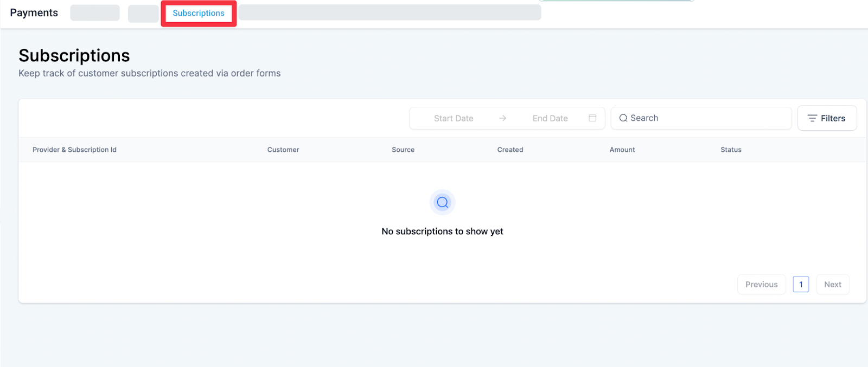Click the Customer column header
Screen dimensions: 868x367
tap(283, 150)
